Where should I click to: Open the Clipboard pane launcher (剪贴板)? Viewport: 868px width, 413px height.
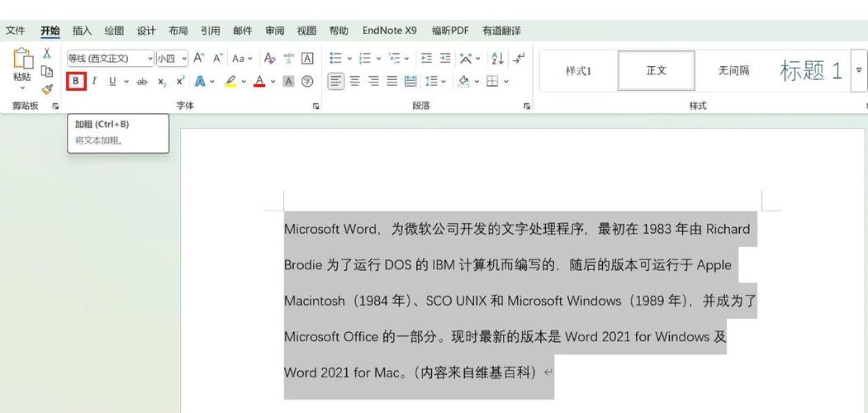point(55,106)
